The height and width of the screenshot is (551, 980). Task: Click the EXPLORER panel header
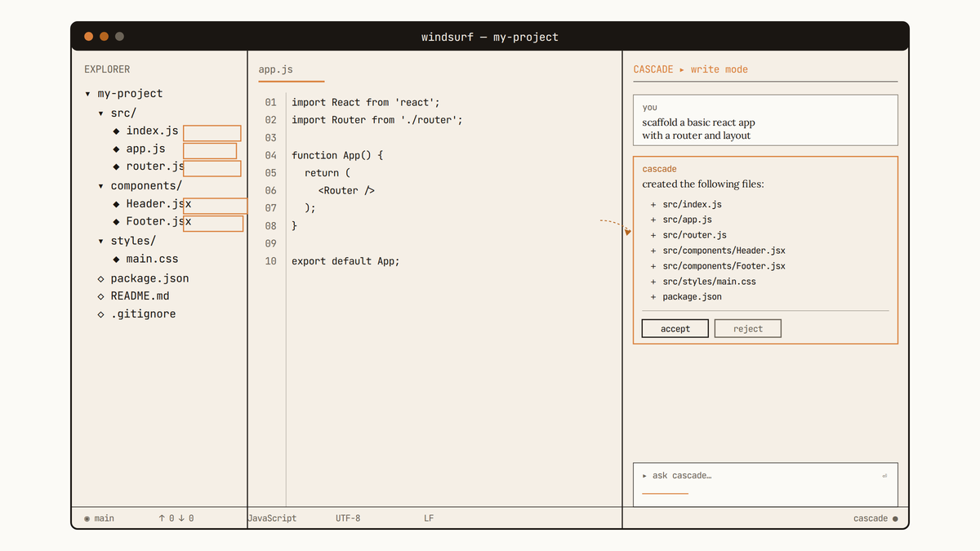tap(107, 69)
